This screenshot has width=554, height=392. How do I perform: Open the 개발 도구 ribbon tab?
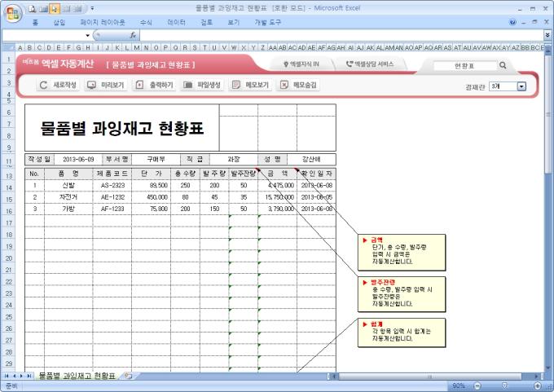pyautogui.click(x=267, y=22)
